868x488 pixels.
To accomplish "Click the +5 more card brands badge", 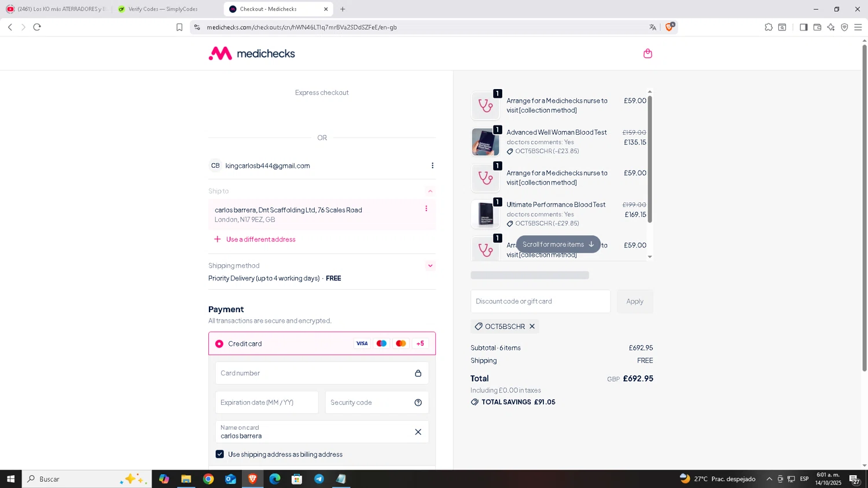I will click(420, 343).
